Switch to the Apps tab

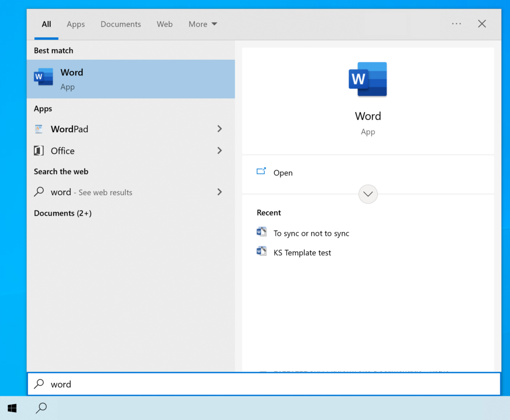click(x=76, y=24)
